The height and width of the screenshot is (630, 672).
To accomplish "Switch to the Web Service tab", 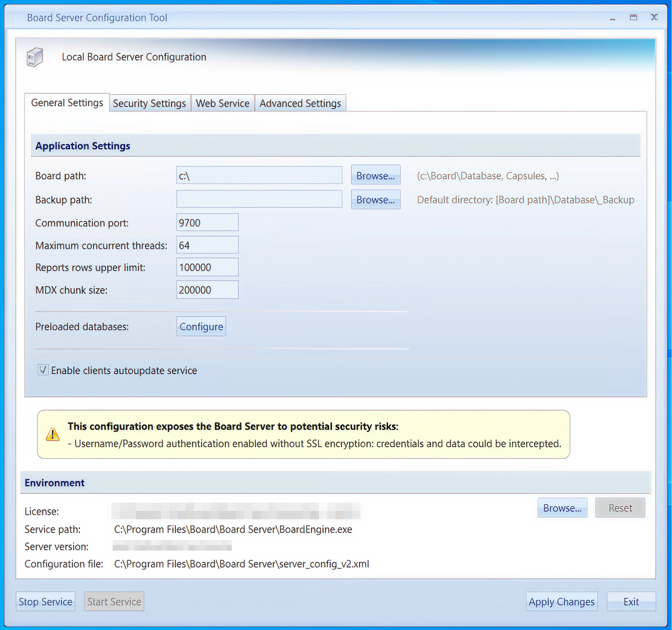I will click(x=223, y=103).
